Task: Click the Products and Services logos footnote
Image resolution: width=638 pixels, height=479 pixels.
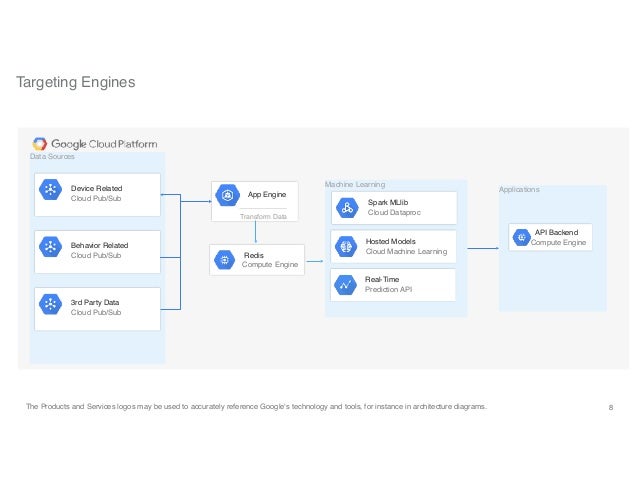Action: (x=257, y=407)
